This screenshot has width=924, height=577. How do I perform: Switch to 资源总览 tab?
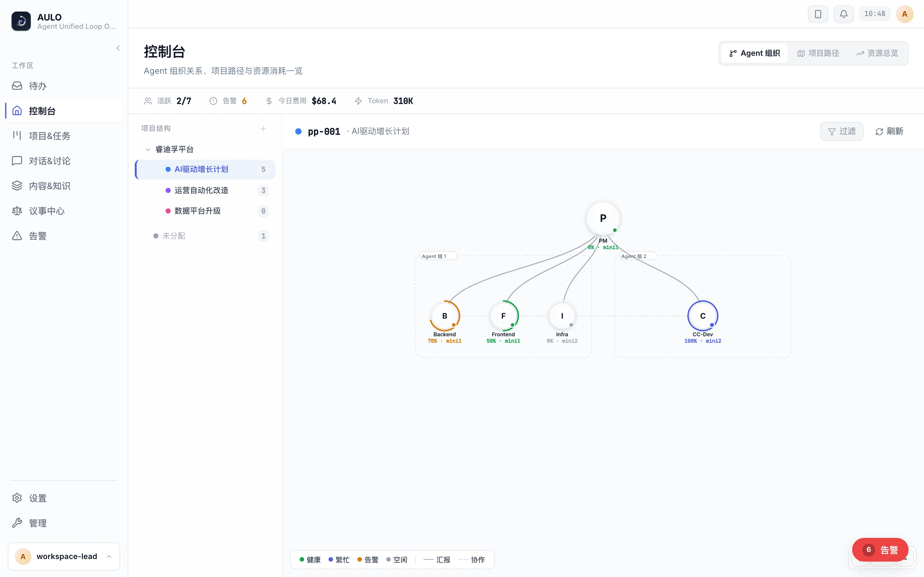pos(877,54)
